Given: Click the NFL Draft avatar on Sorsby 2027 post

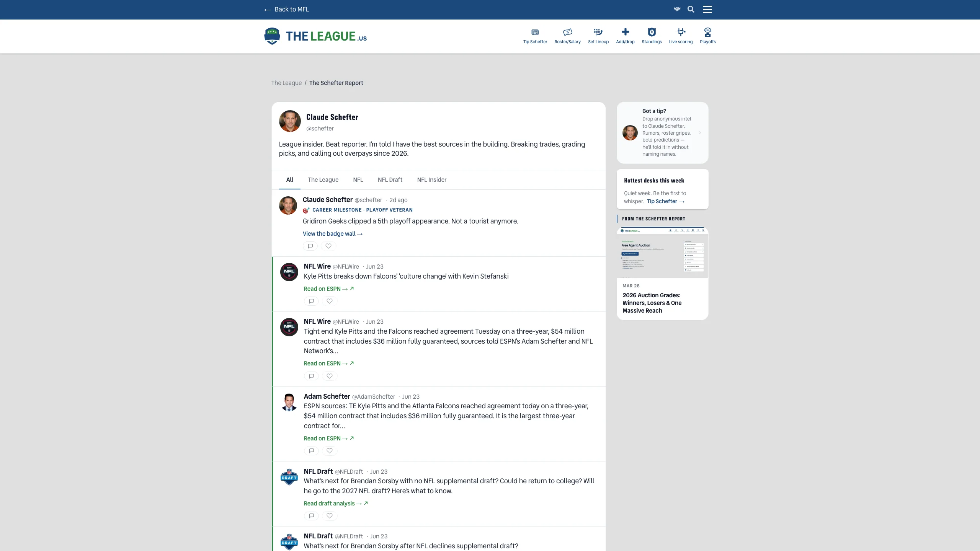Looking at the screenshot, I should (x=289, y=477).
